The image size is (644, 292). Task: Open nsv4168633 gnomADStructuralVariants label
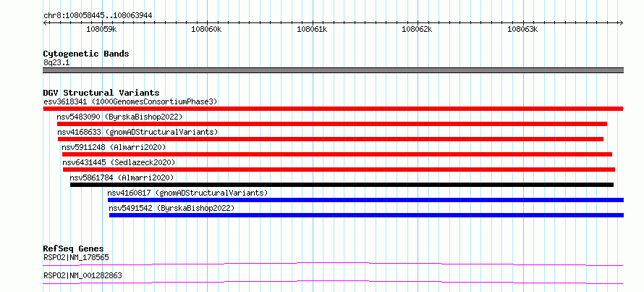pyautogui.click(x=137, y=132)
